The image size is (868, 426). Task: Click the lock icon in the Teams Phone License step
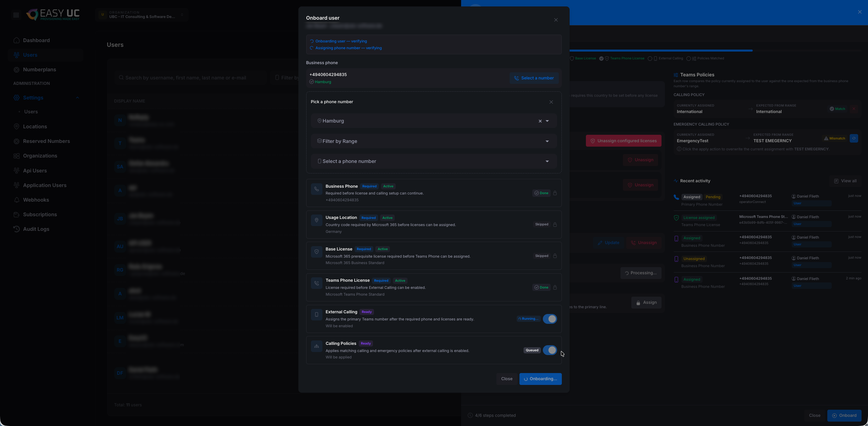coord(555,288)
